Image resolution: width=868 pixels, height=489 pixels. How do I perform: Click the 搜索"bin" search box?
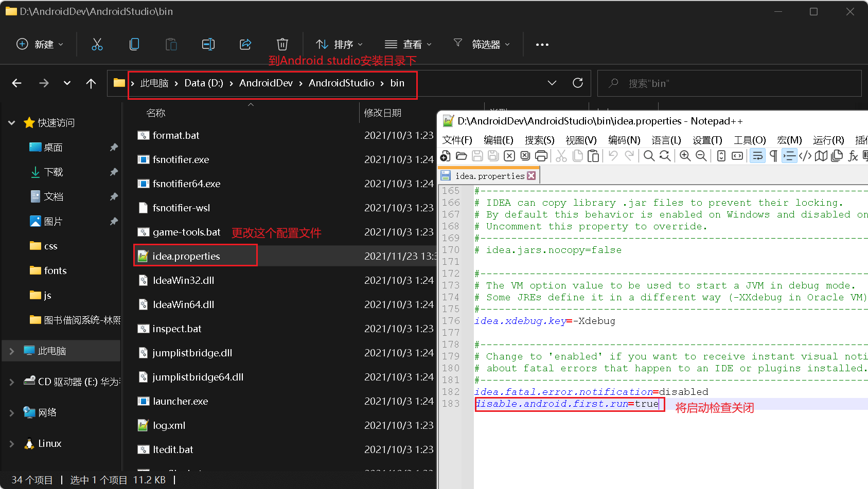[x=729, y=83]
